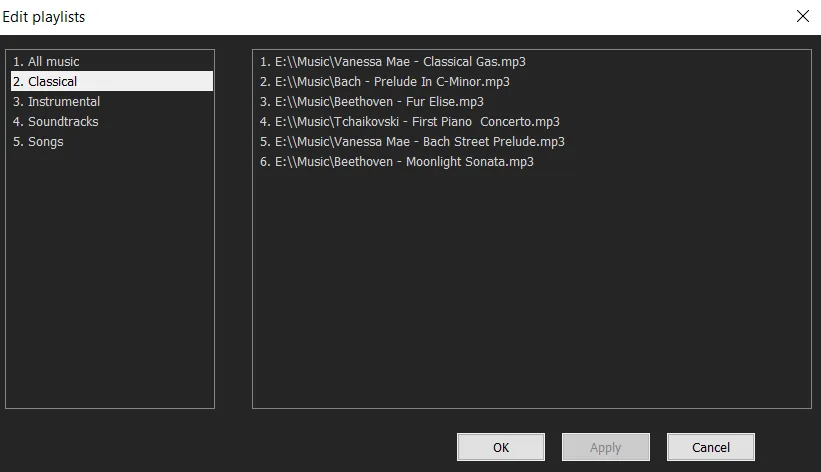Viewport: 821px width, 472px height.
Task: Click the greyed Apply button
Action: (605, 447)
